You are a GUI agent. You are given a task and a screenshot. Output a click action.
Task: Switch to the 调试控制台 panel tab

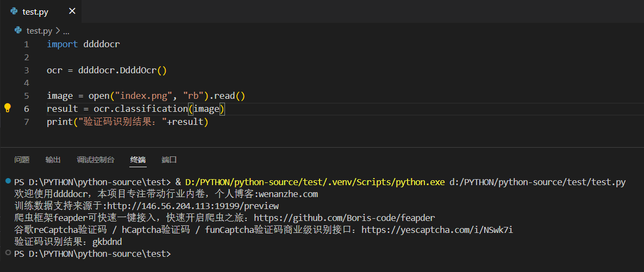click(96, 160)
